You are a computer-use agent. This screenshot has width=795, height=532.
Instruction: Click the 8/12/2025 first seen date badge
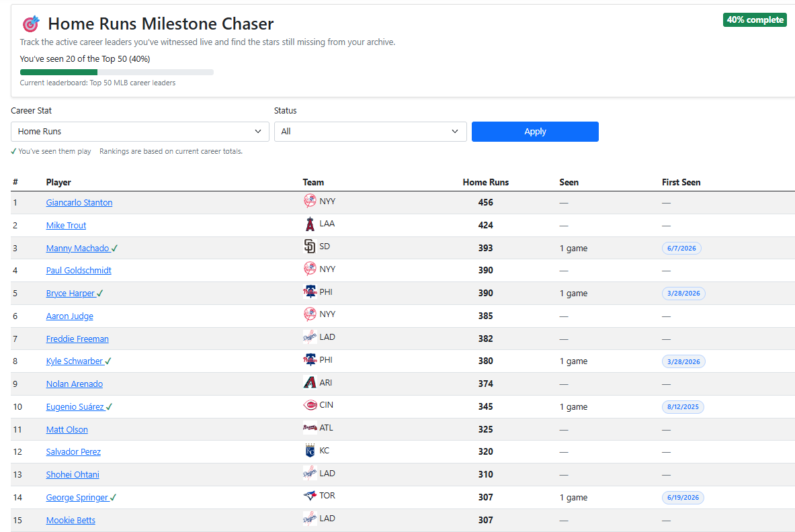(x=683, y=407)
